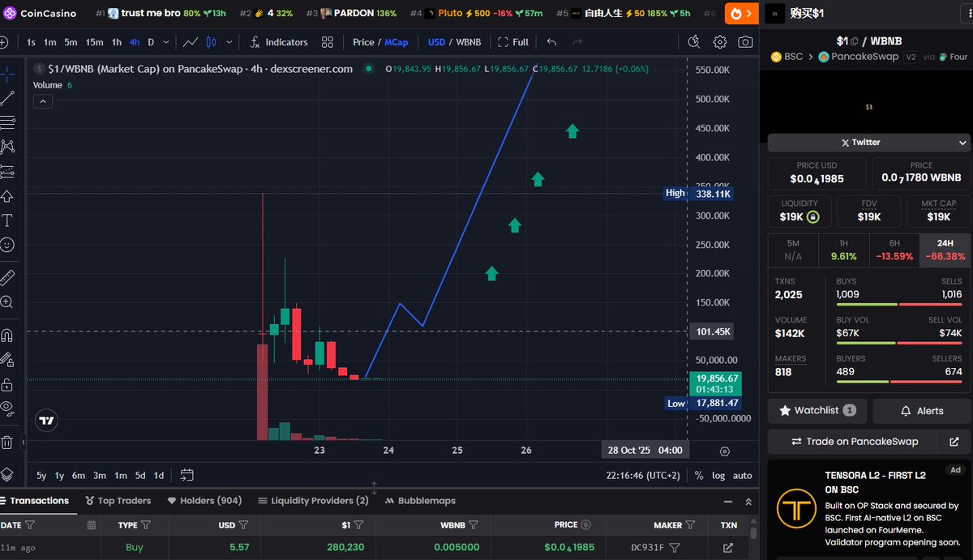Choose the 4h timeframe
Image resolution: width=973 pixels, height=560 pixels.
tap(134, 42)
